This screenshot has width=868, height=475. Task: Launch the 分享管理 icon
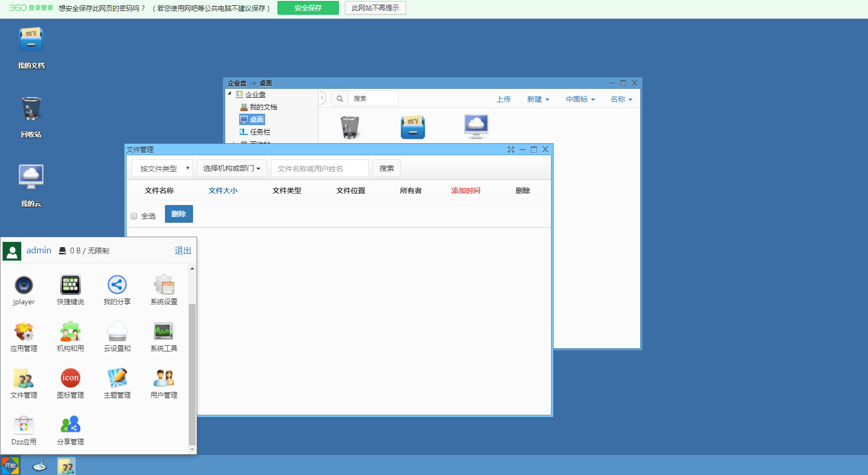click(x=71, y=426)
